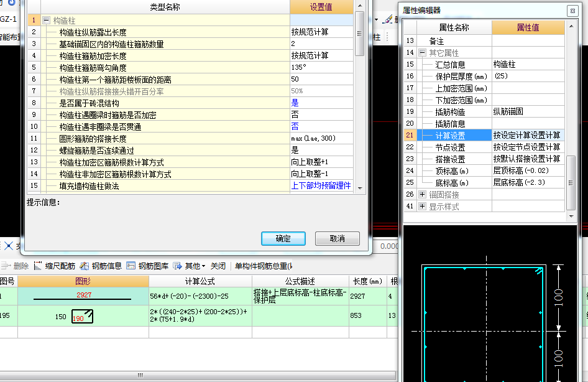Close the 属性编辑器 panel

pos(572,11)
